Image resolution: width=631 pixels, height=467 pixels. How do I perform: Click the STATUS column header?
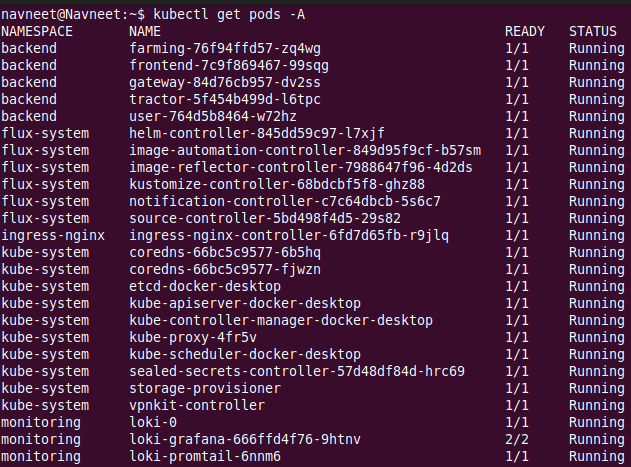tap(593, 31)
